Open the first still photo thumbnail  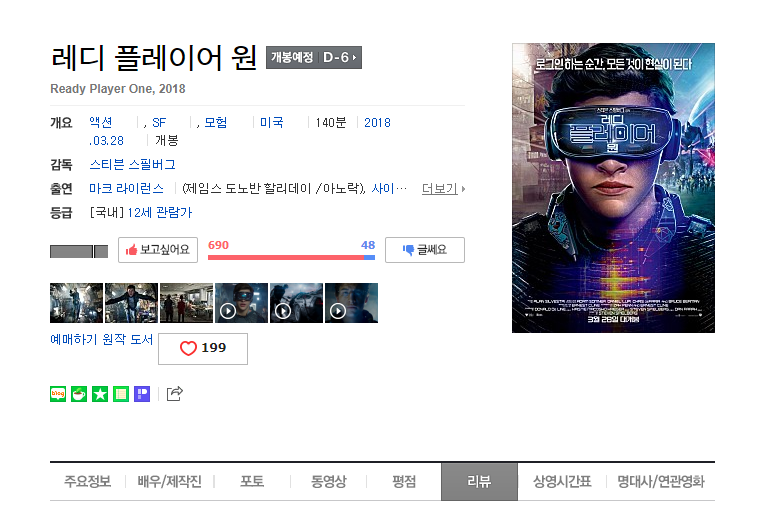(x=76, y=303)
